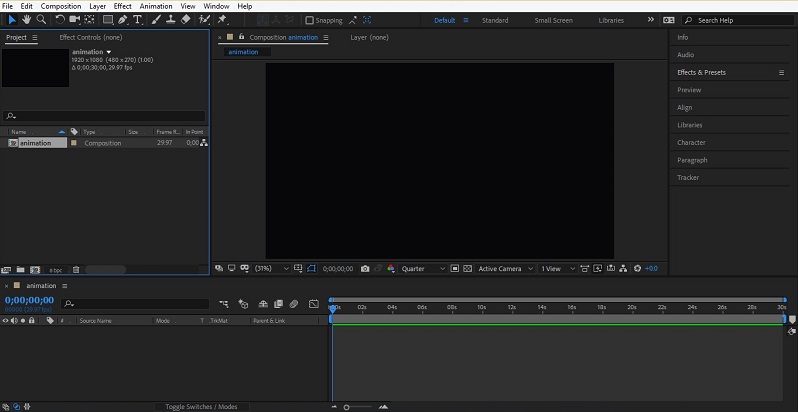Choose the Type text tool
Screen dimensions: 798x412
click(x=137, y=19)
